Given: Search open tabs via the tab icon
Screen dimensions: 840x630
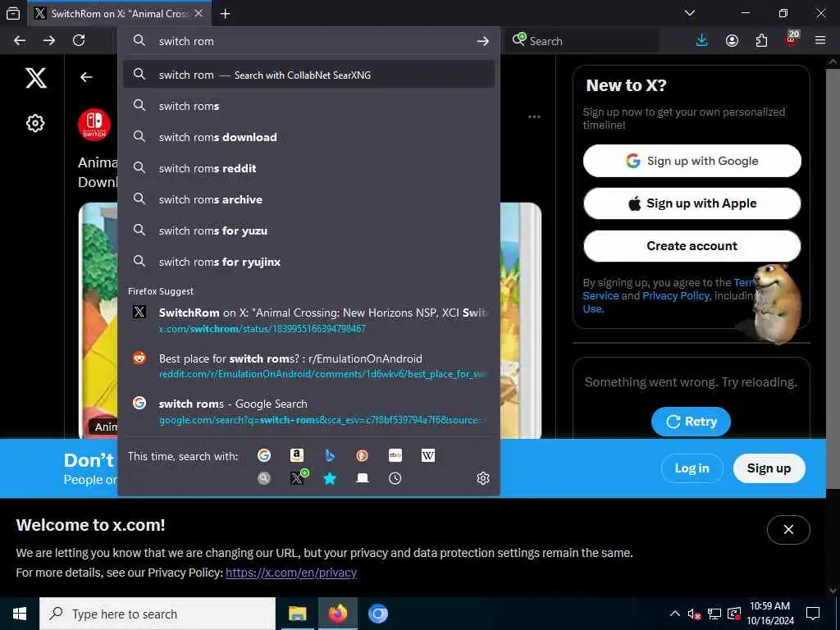Looking at the screenshot, I should point(362,478).
